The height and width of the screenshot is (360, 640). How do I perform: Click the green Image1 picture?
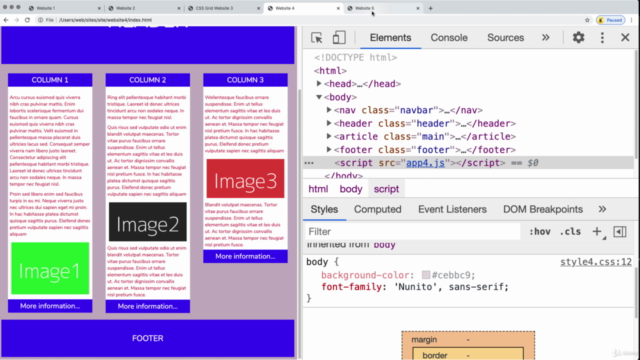(50, 268)
